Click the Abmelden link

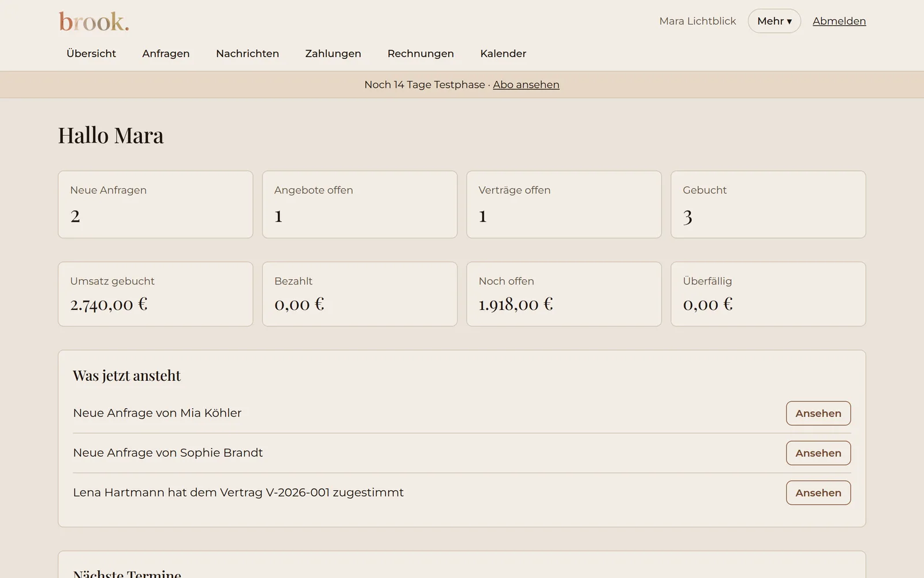[x=839, y=21]
